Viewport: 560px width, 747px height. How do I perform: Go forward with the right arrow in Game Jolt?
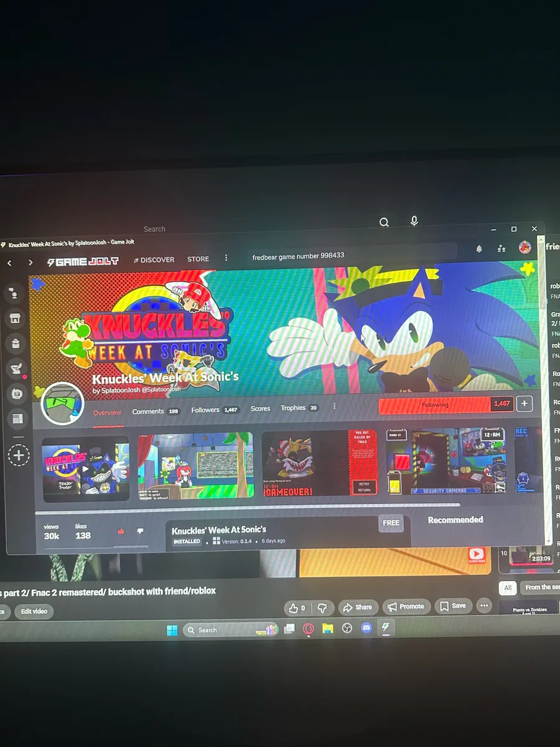tap(30, 263)
